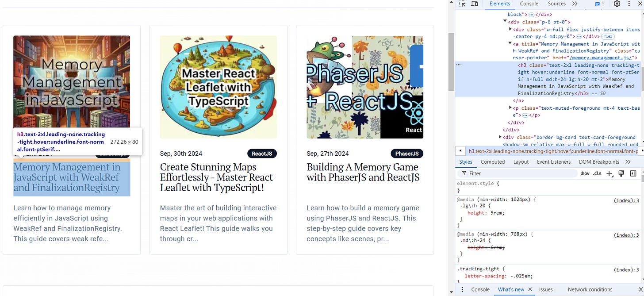Viewport: 644px width, 296px height.
Task: Toggle the .cls class editor
Action: [x=597, y=173]
